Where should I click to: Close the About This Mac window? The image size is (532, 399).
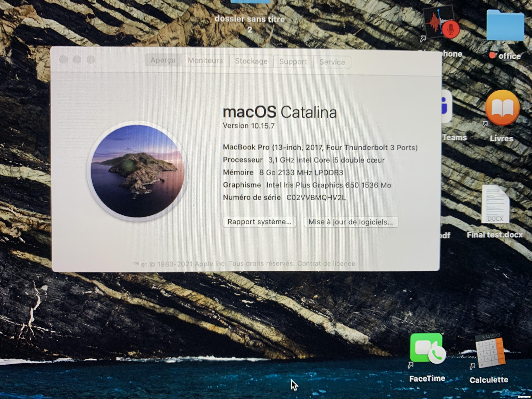pos(63,59)
